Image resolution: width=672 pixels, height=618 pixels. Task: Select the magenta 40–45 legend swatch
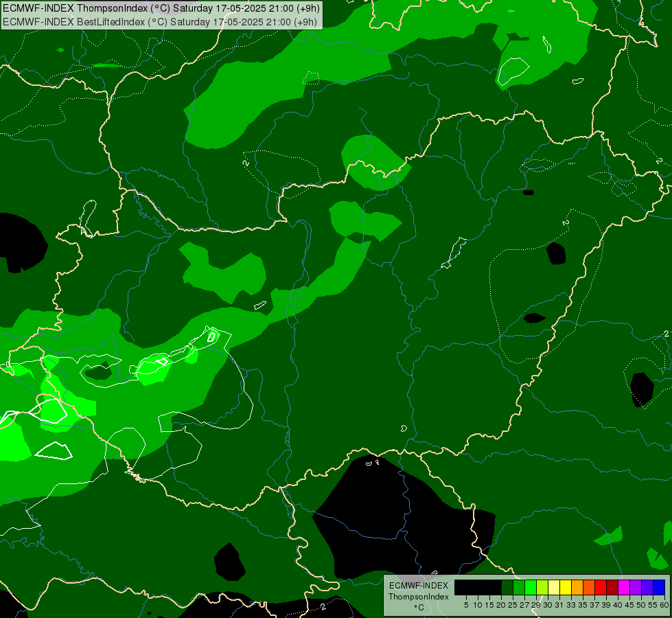point(623,588)
